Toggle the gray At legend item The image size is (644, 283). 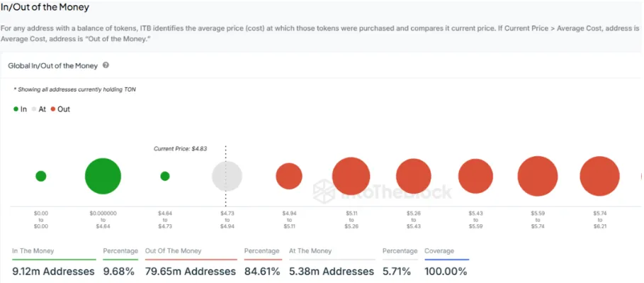[39, 109]
